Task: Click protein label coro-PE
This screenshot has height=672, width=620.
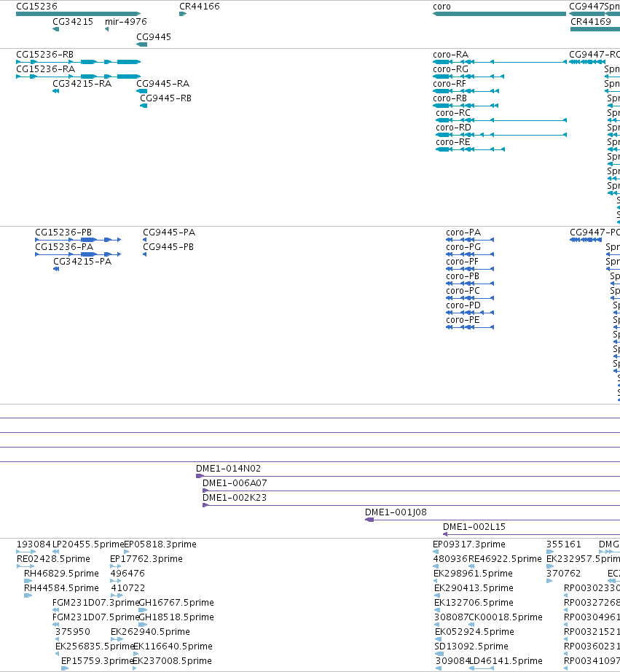Action: [x=463, y=320]
